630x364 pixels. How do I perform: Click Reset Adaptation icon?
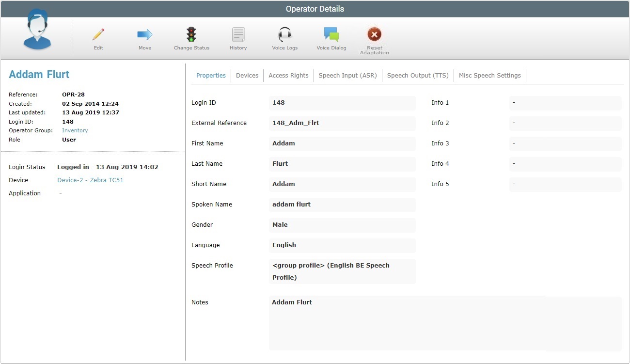[374, 34]
